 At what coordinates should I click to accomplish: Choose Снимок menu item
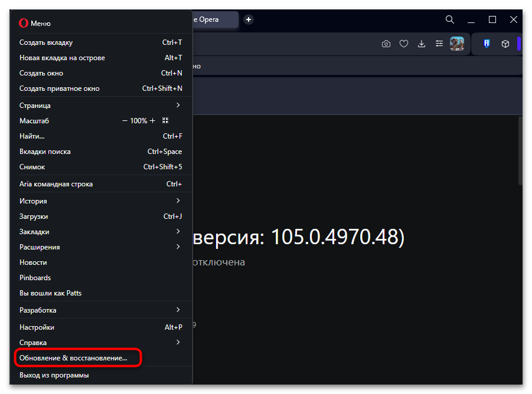coord(101,167)
